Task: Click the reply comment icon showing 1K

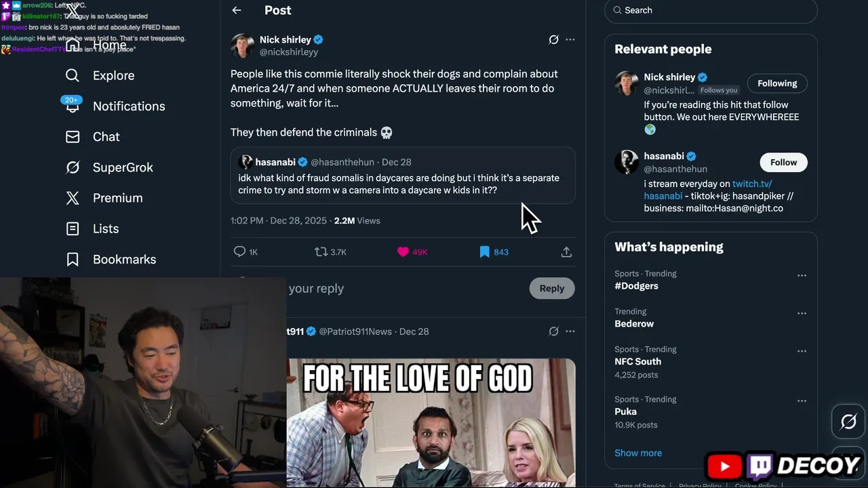Action: click(x=239, y=251)
